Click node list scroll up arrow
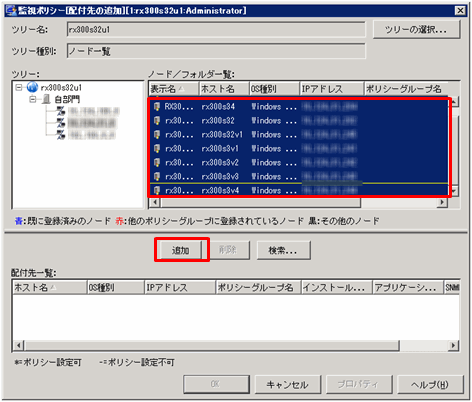Screen dimensions: 472x402 tap(454, 101)
